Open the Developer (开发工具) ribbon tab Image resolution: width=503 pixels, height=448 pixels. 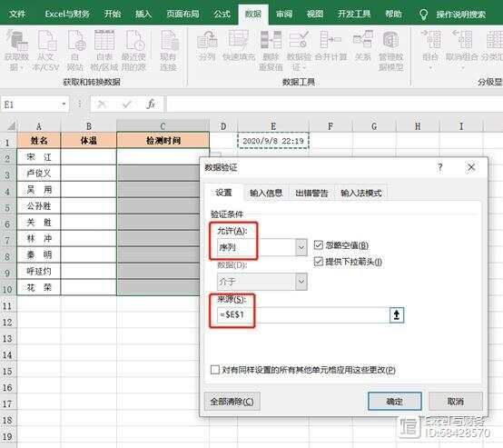(354, 14)
